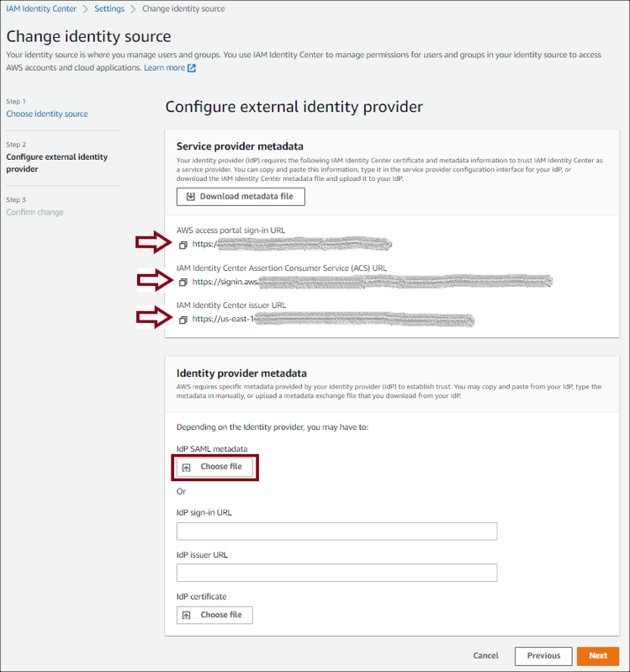Copy the IAM Identity Center issuer URL
This screenshot has height=672, width=630.
(183, 320)
